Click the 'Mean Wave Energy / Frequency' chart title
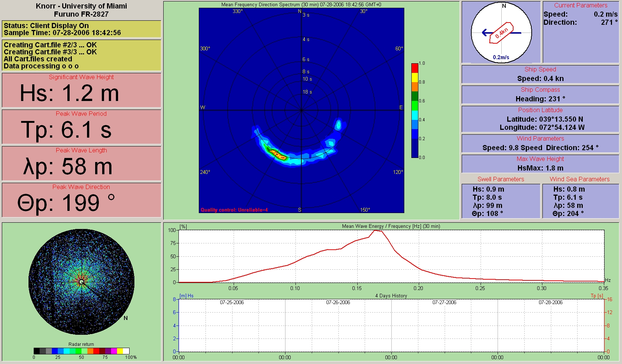 391,226
